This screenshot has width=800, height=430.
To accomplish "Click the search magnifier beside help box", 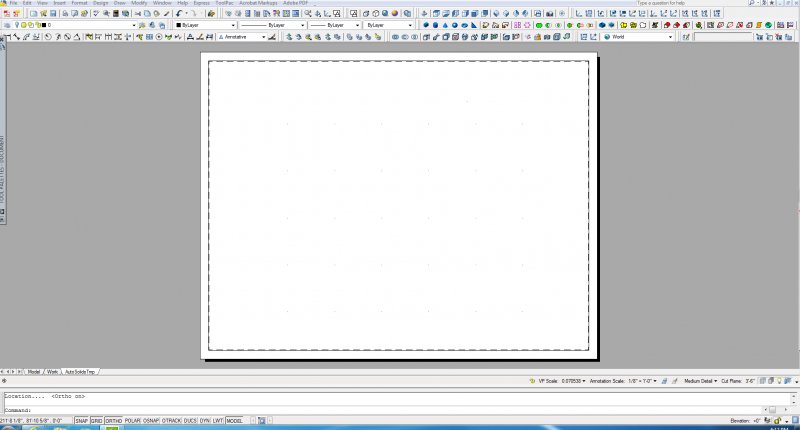I will coord(752,3).
